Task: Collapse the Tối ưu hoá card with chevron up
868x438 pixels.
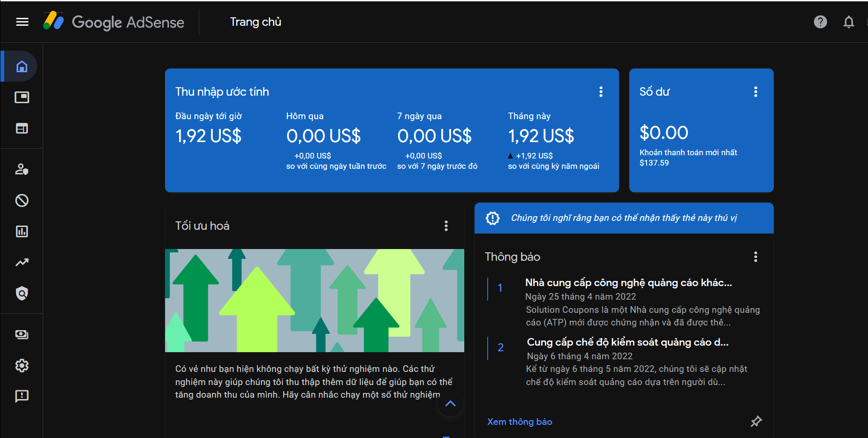Action: pyautogui.click(x=450, y=404)
